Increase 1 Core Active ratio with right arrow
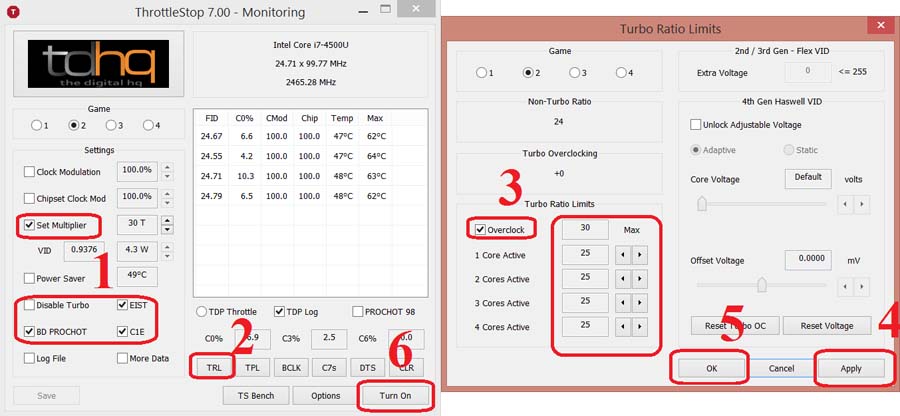Viewport: 900px width, 416px height. tap(639, 255)
